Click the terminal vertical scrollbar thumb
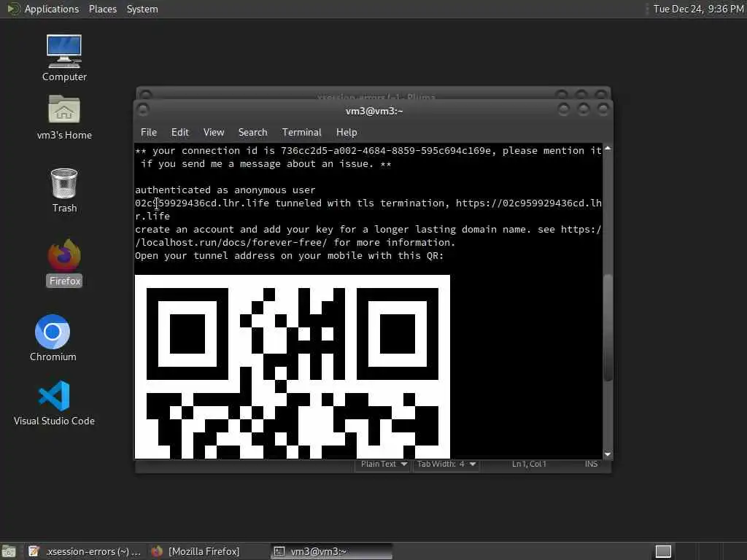 tap(608, 327)
